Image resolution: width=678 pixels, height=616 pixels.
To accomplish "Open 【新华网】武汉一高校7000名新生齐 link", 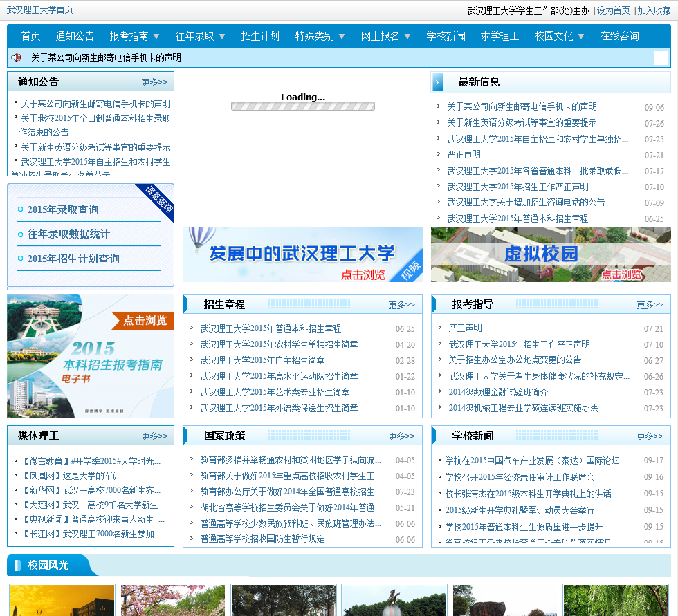I will 91,490.
